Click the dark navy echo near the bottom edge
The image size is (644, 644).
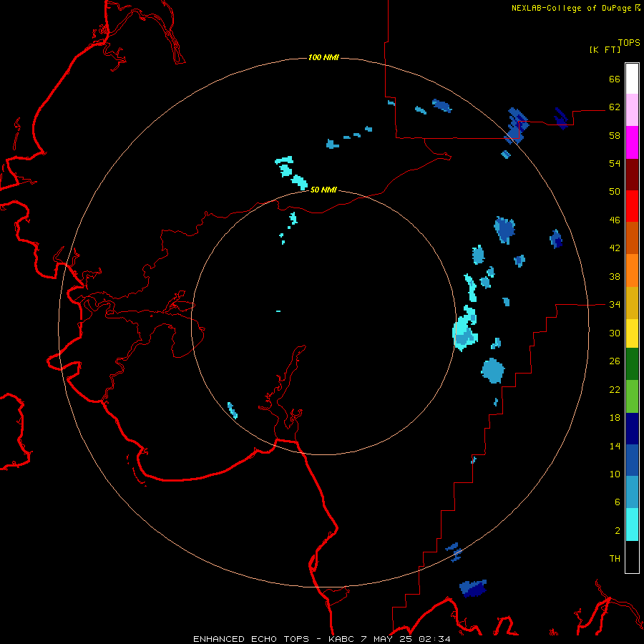[473, 588]
